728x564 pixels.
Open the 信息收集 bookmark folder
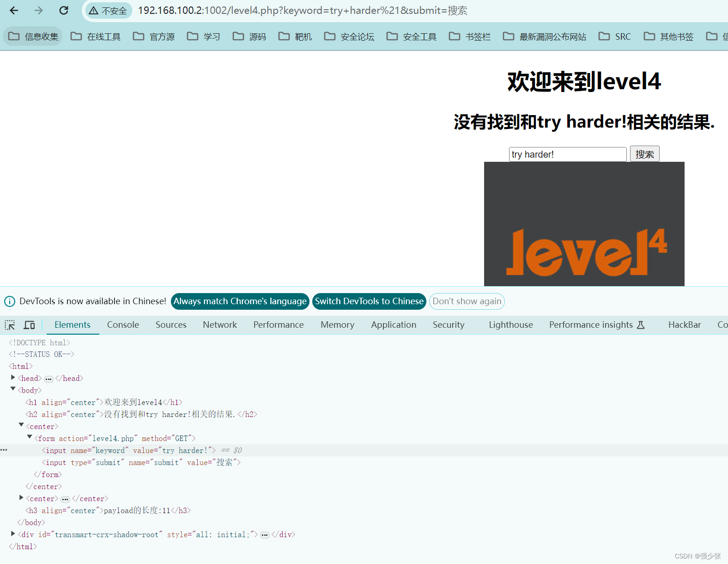(x=33, y=37)
